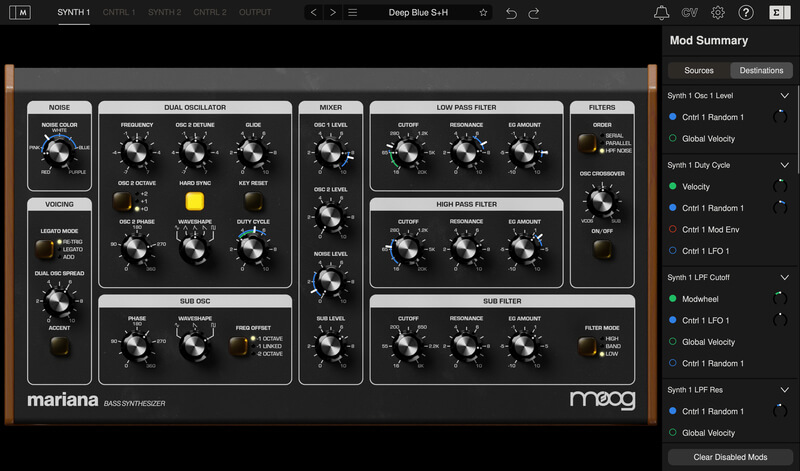The image size is (800, 471).
Task: Enable the Velocity modulation dot
Action: pos(672,186)
